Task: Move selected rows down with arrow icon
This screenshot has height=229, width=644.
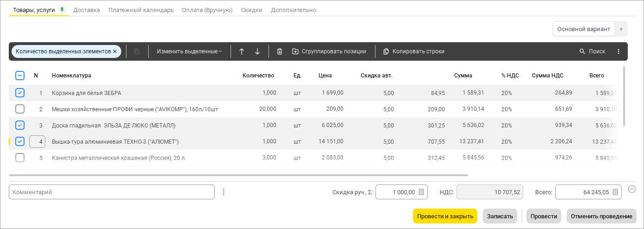Action: 257,51
